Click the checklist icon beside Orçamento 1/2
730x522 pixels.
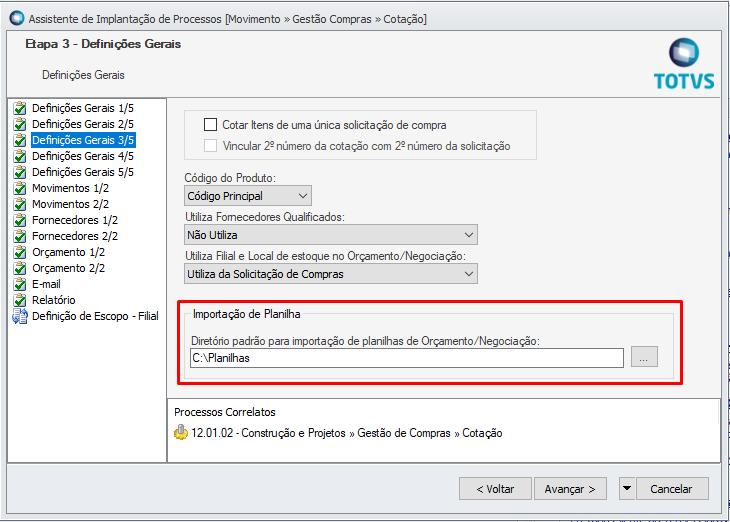(20, 252)
